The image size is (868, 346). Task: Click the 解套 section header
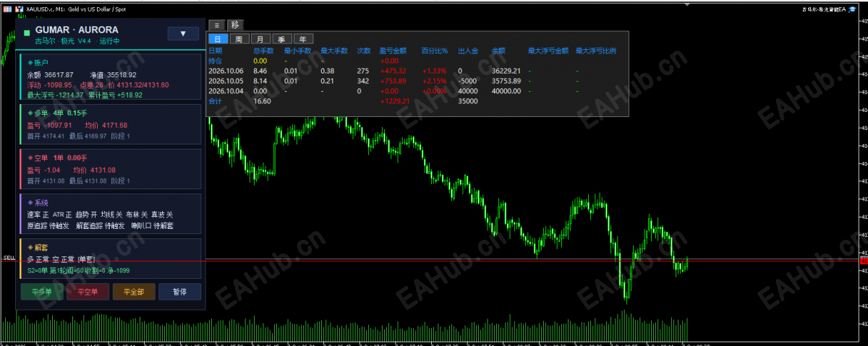click(38, 247)
